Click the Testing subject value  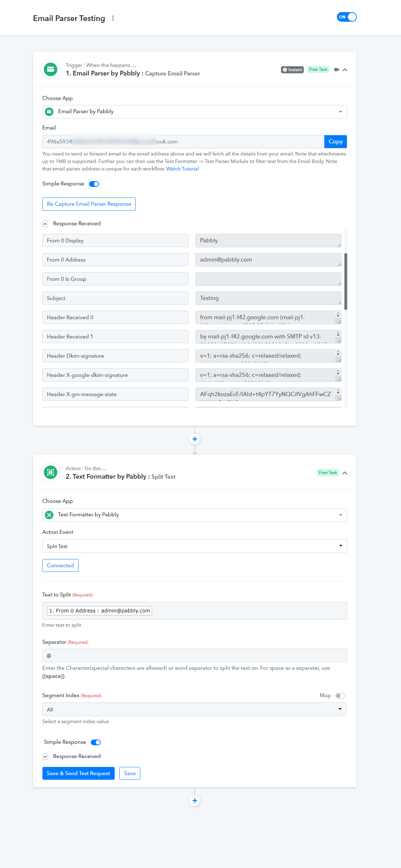coord(269,298)
